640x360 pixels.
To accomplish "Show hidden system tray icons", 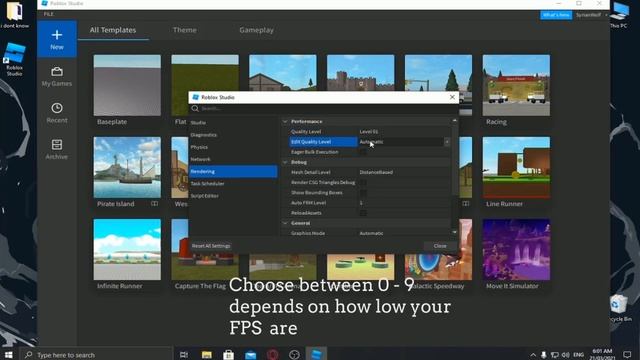I will 533,355.
